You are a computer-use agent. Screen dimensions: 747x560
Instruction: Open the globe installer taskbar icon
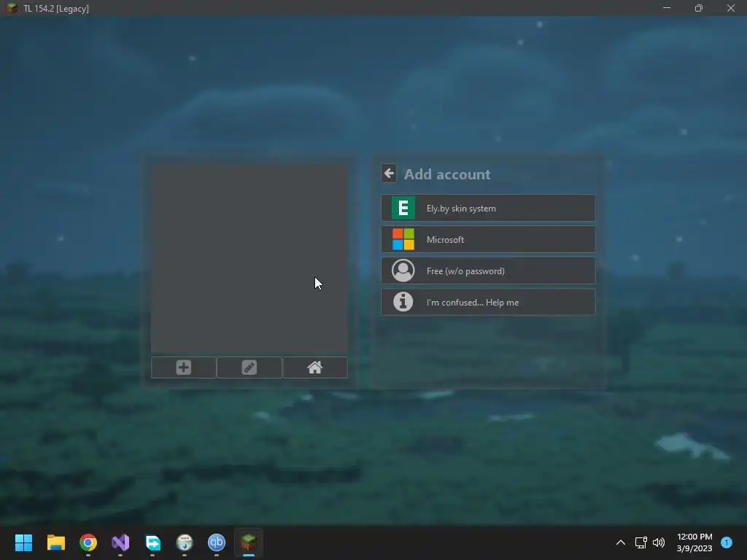(185, 542)
